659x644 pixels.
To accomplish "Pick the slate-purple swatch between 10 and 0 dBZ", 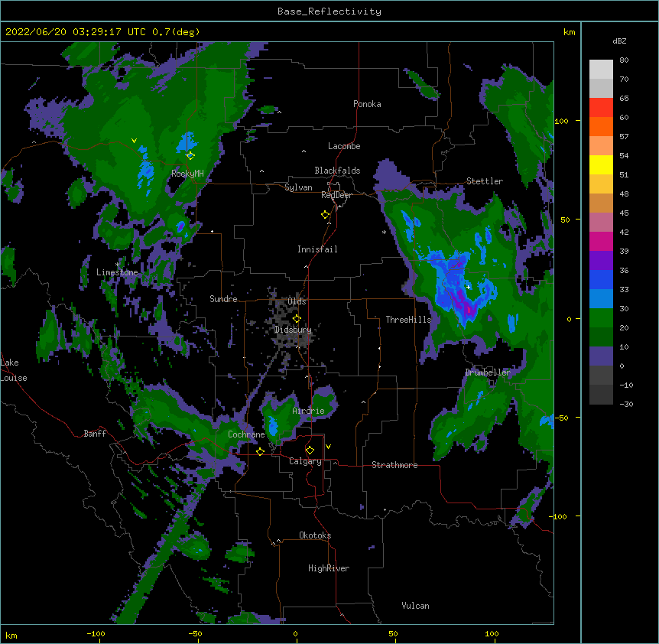I will (601, 356).
